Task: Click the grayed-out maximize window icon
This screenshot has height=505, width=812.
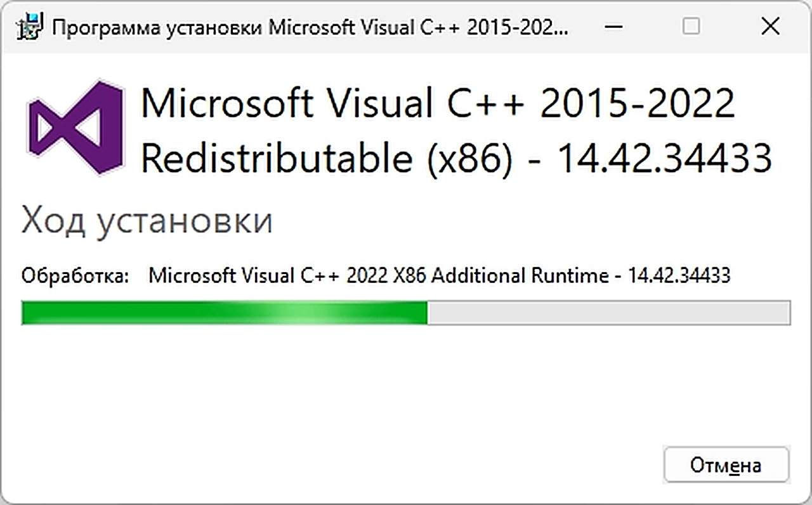Action: (691, 27)
